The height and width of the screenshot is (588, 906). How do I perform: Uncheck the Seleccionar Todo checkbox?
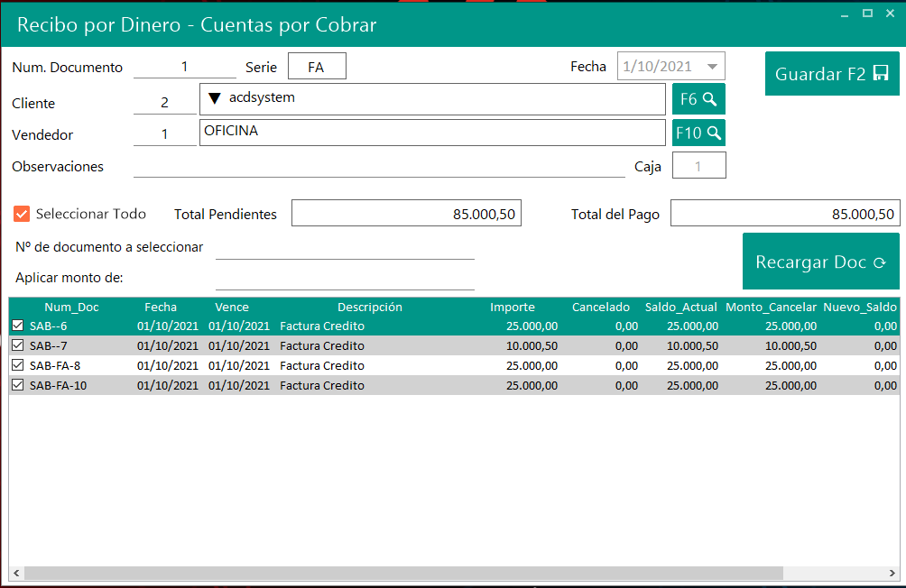(x=23, y=214)
